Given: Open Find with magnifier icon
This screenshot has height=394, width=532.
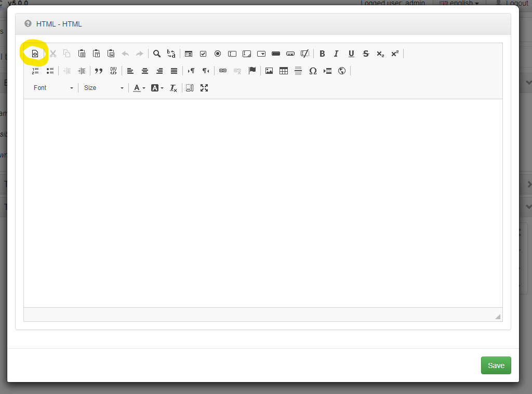Looking at the screenshot, I should click(x=157, y=54).
